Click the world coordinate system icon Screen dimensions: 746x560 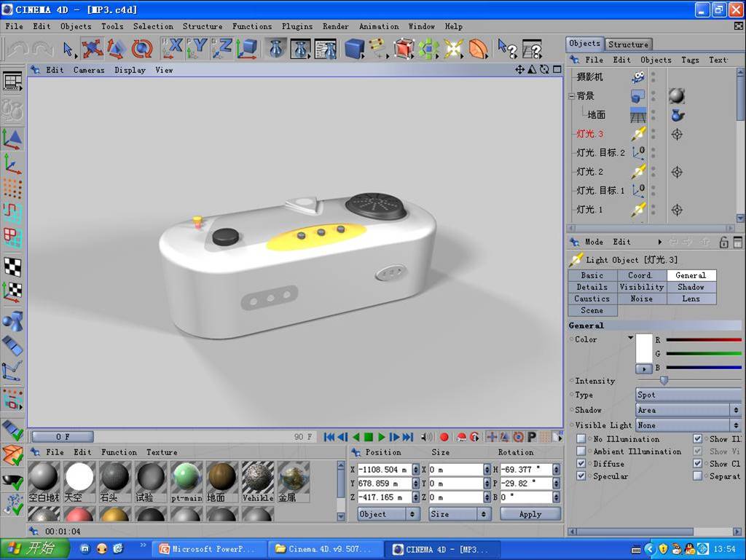(x=246, y=49)
